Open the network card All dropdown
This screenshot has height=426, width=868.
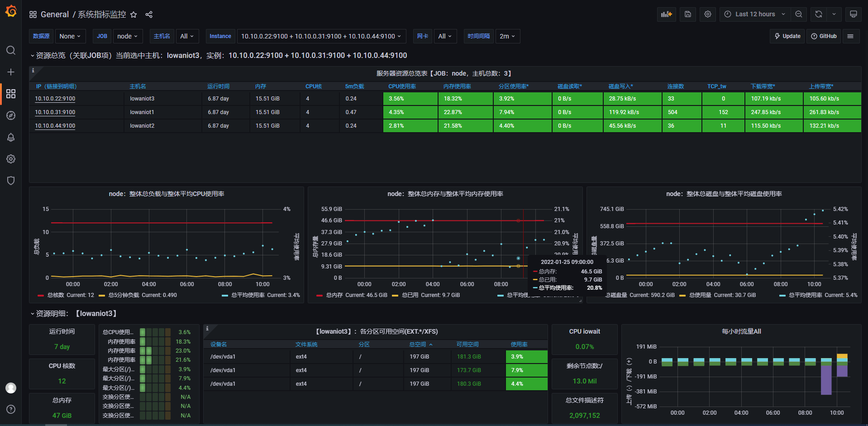click(445, 36)
